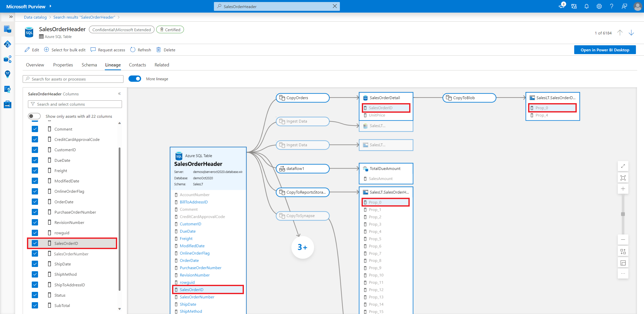Click the Edit pencil icon
The height and width of the screenshot is (314, 644).
click(27, 50)
